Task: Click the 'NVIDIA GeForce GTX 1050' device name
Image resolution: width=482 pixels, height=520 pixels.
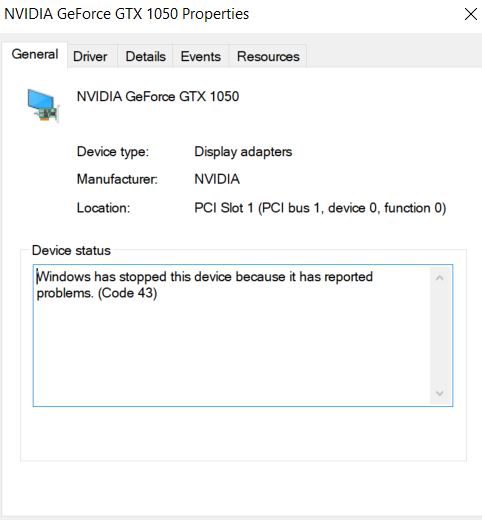Action: pos(158,97)
